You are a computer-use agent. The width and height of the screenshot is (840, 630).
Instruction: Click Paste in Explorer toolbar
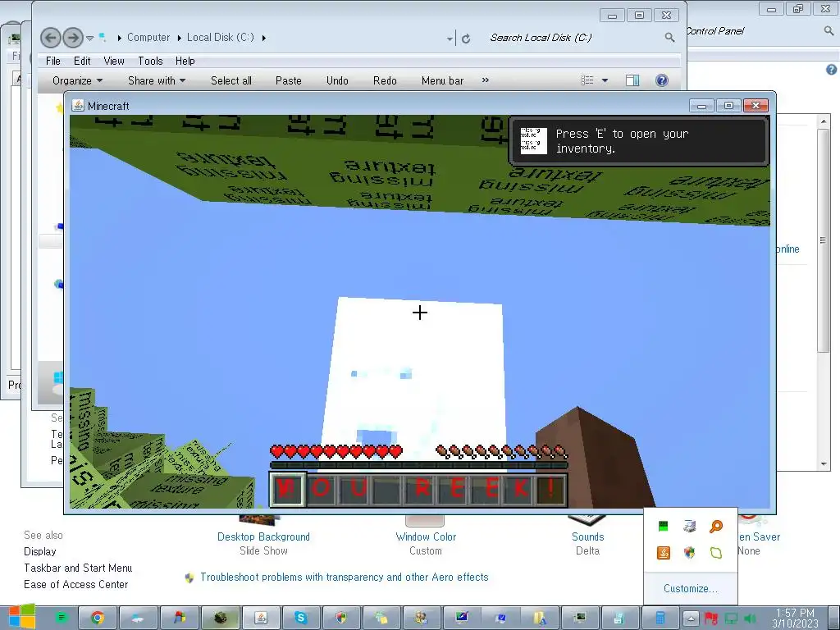pos(288,80)
